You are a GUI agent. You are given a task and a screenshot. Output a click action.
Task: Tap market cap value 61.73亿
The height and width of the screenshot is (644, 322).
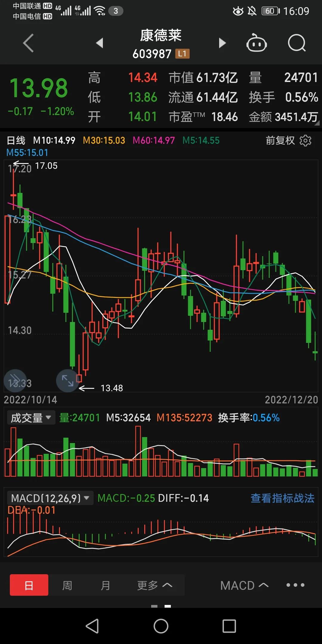(217, 78)
